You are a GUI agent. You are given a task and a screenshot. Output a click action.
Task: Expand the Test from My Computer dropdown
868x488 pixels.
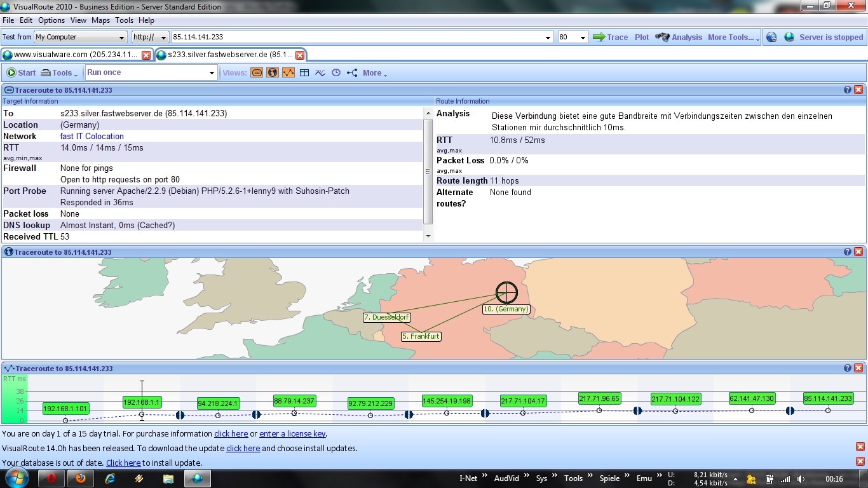pos(122,37)
